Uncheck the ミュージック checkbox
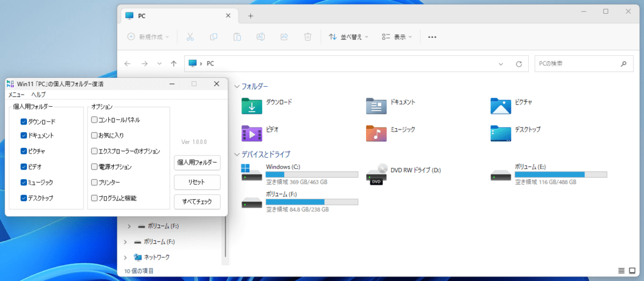This screenshot has width=644, height=281. point(23,182)
